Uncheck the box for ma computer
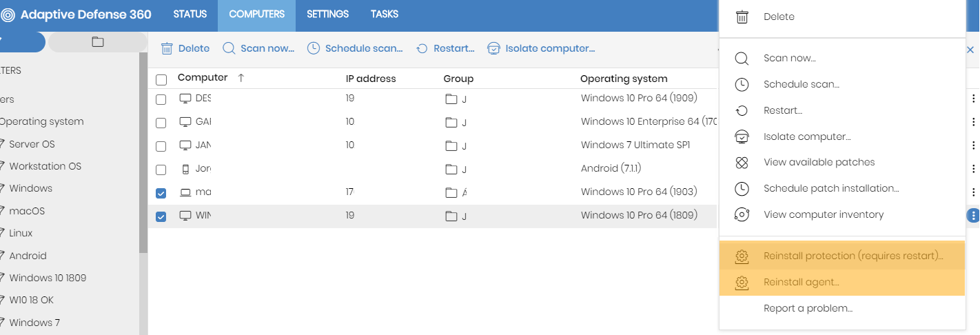The image size is (980, 335). tap(161, 193)
